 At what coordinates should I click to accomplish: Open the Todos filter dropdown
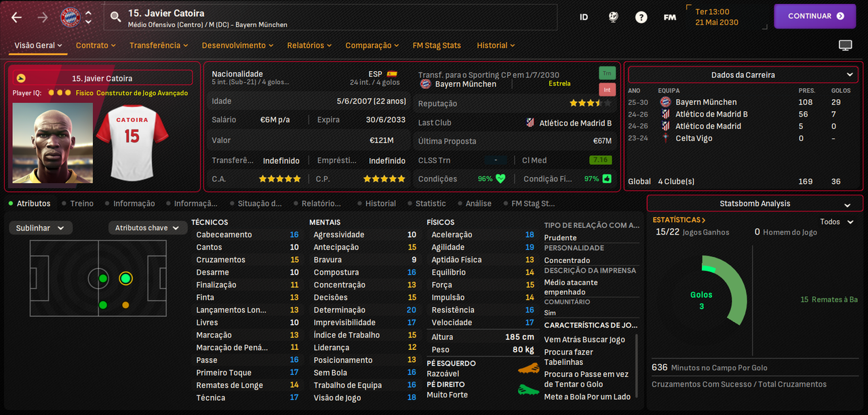[837, 222]
